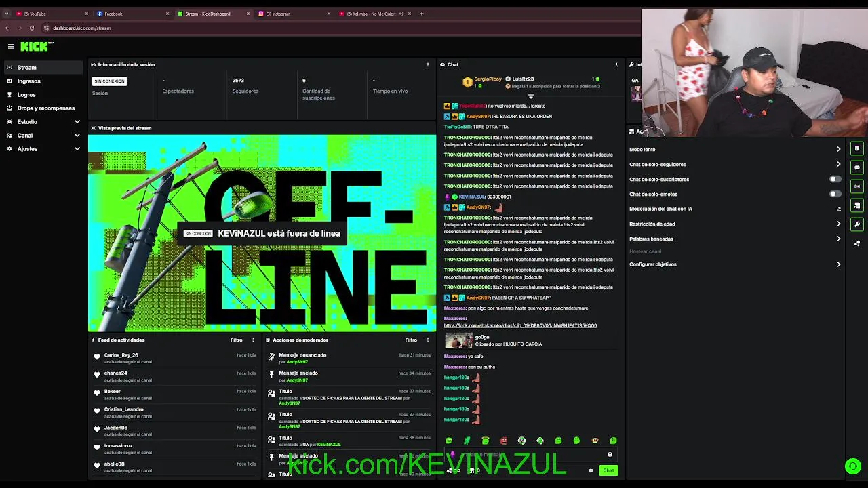This screenshot has width=868, height=488.
Task: Click the Kick logo
Action: click(37, 46)
